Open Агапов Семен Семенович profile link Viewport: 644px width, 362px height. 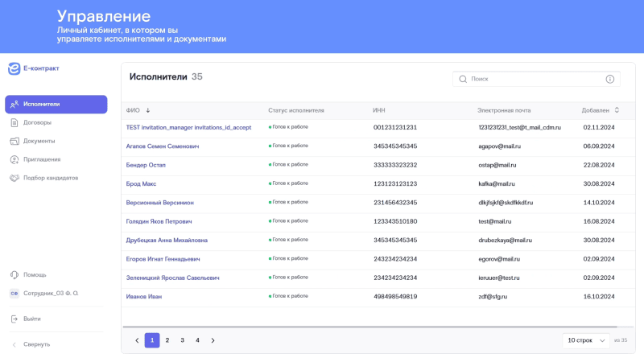163,146
